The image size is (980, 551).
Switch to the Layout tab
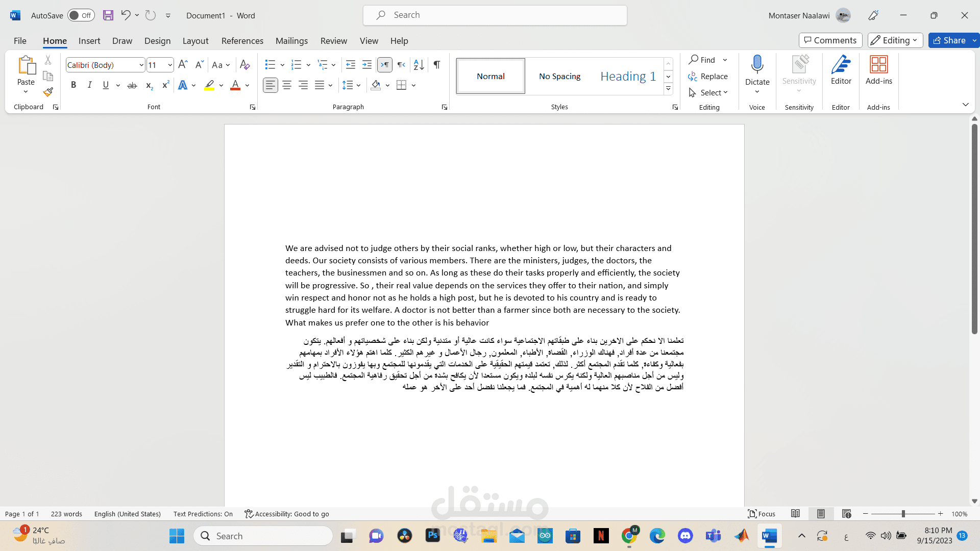[195, 41]
